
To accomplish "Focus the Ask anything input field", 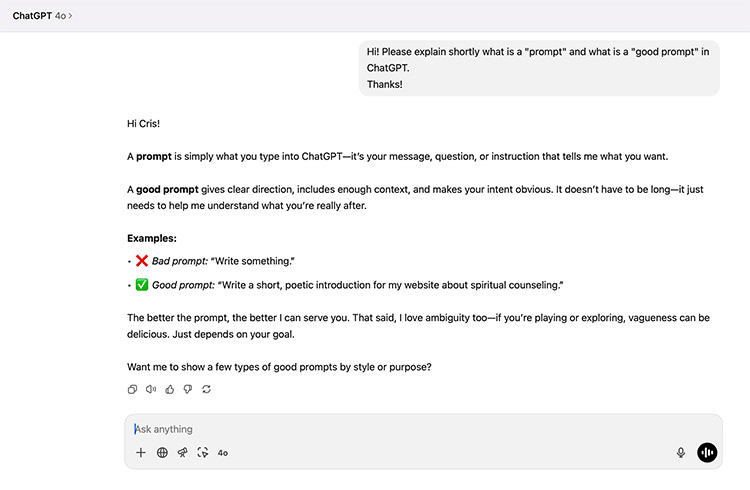I will [x=423, y=429].
